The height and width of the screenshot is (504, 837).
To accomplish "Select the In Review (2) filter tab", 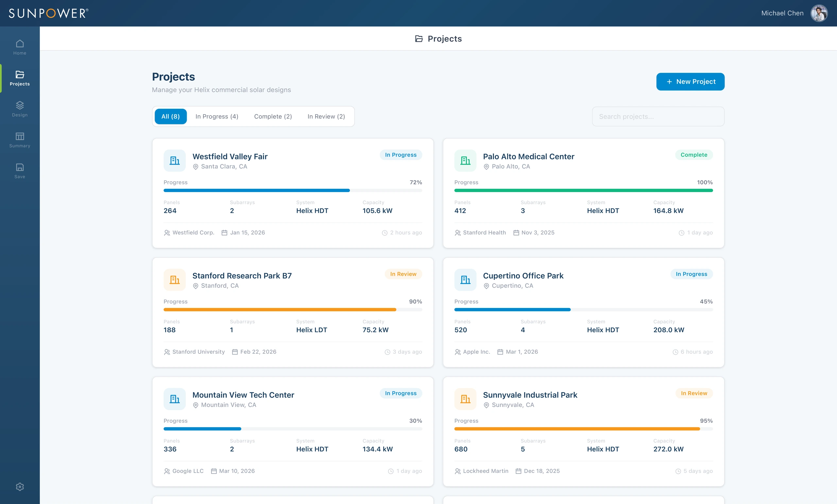I will point(326,116).
